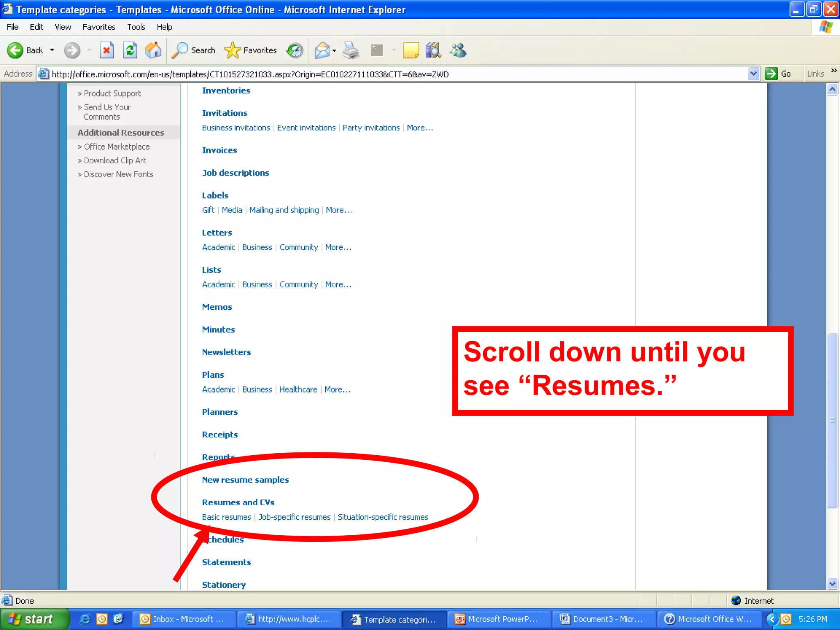The height and width of the screenshot is (630, 840).
Task: Click the page icon beside the address
Action: click(x=43, y=74)
